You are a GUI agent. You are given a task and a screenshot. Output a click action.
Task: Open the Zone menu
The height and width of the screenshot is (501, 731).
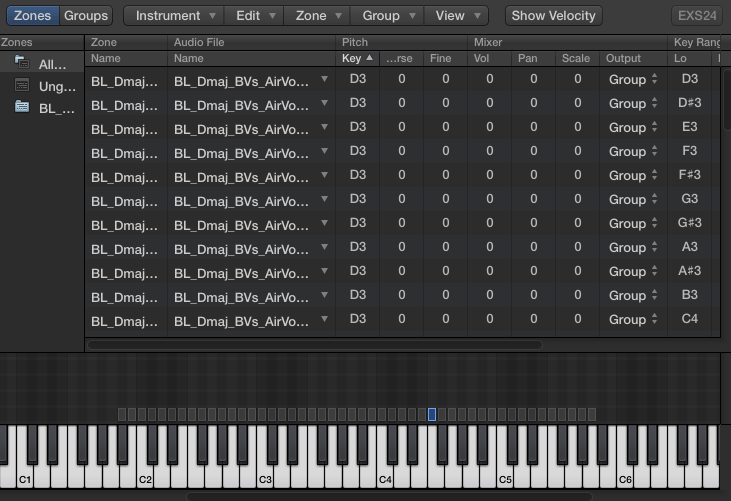[317, 15]
